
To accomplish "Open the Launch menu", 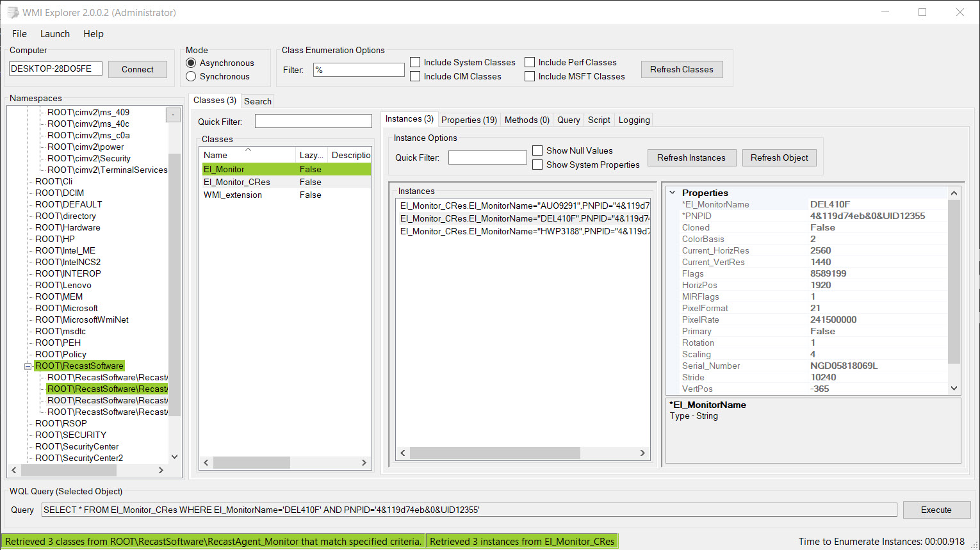I will (x=55, y=34).
